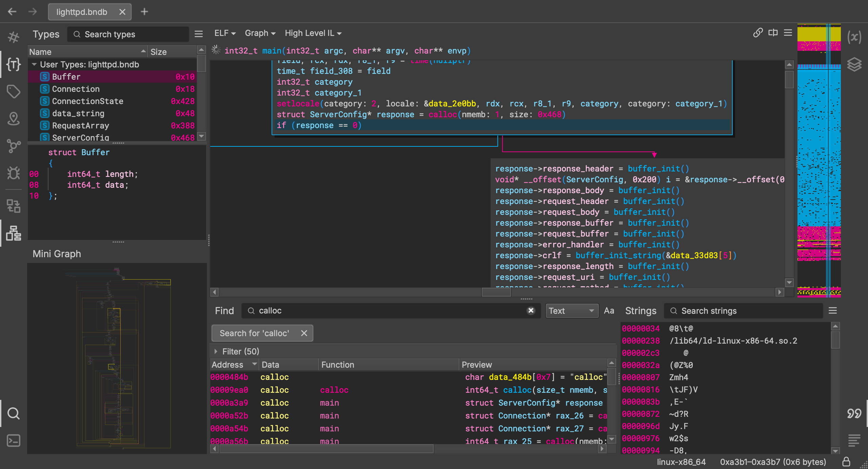Collapse User Types: lighttpd.bndb tree
The image size is (868, 469).
pyautogui.click(x=34, y=64)
